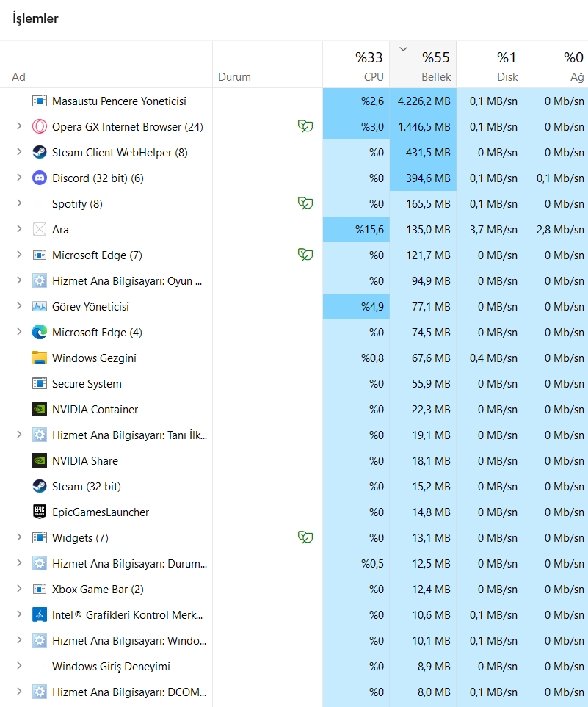This screenshot has height=707, width=588.
Task: Click the Durum column header
Action: coord(235,77)
